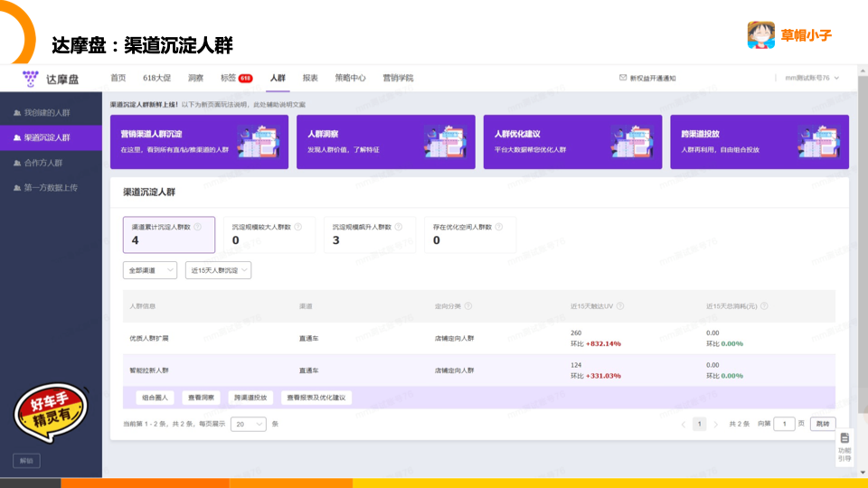The width and height of the screenshot is (868, 488).
Task: Click help icon next to 近15天总消耗(元)
Action: (765, 306)
